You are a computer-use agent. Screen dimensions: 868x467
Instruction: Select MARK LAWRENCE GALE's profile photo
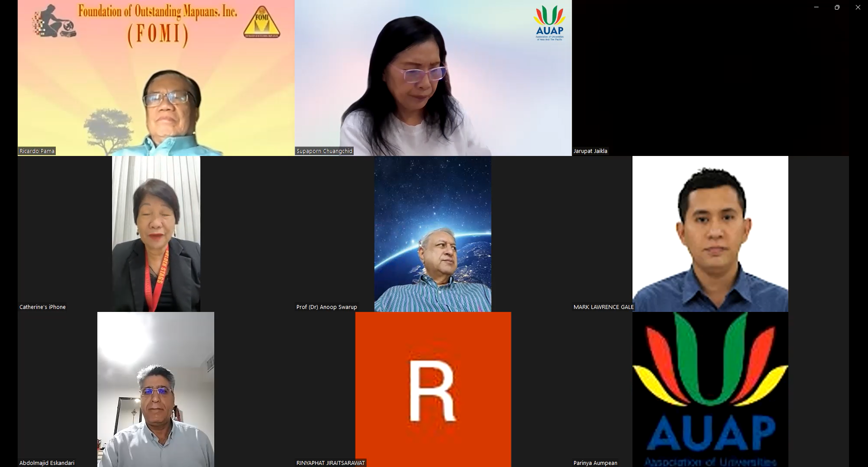(710, 233)
